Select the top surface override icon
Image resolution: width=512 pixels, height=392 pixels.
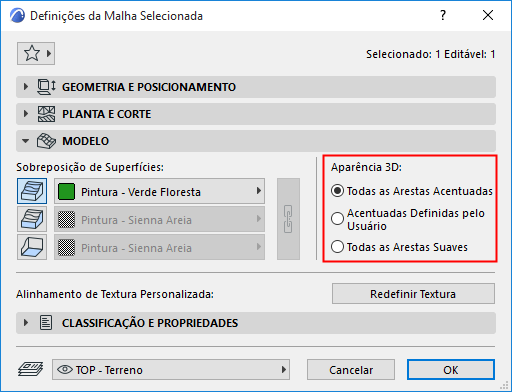32,191
